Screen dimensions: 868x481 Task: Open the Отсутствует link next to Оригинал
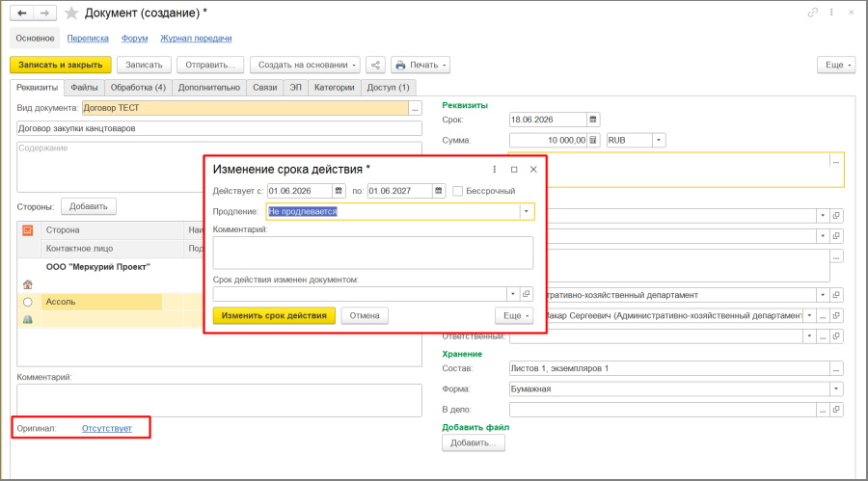pyautogui.click(x=107, y=428)
